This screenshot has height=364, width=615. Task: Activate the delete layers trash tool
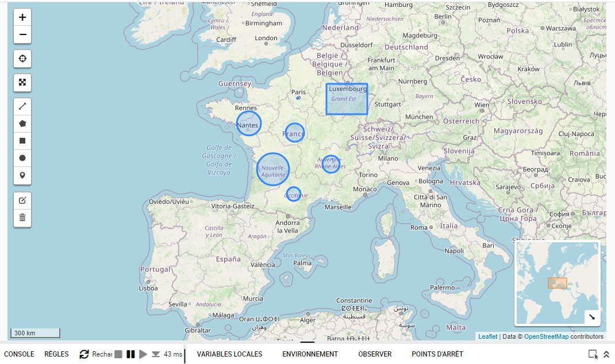[22, 218]
